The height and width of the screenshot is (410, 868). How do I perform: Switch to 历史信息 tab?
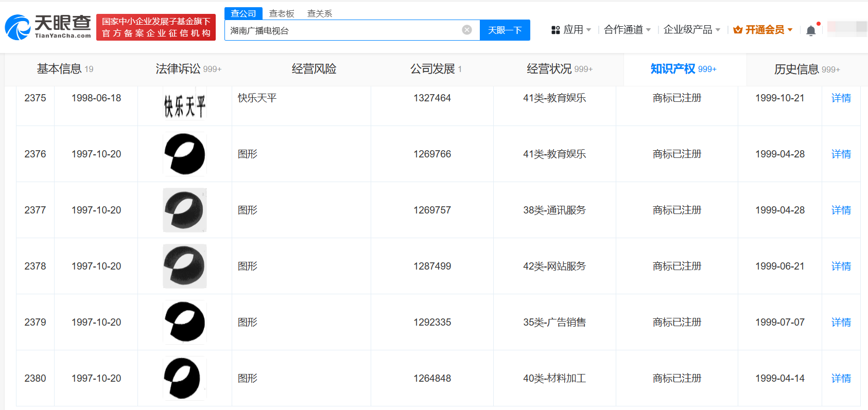click(807, 69)
